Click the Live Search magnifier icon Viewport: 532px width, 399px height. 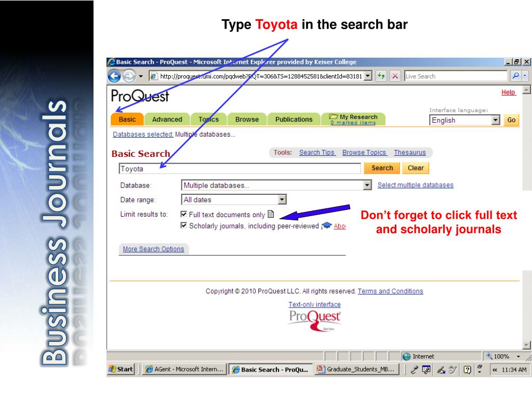[515, 76]
